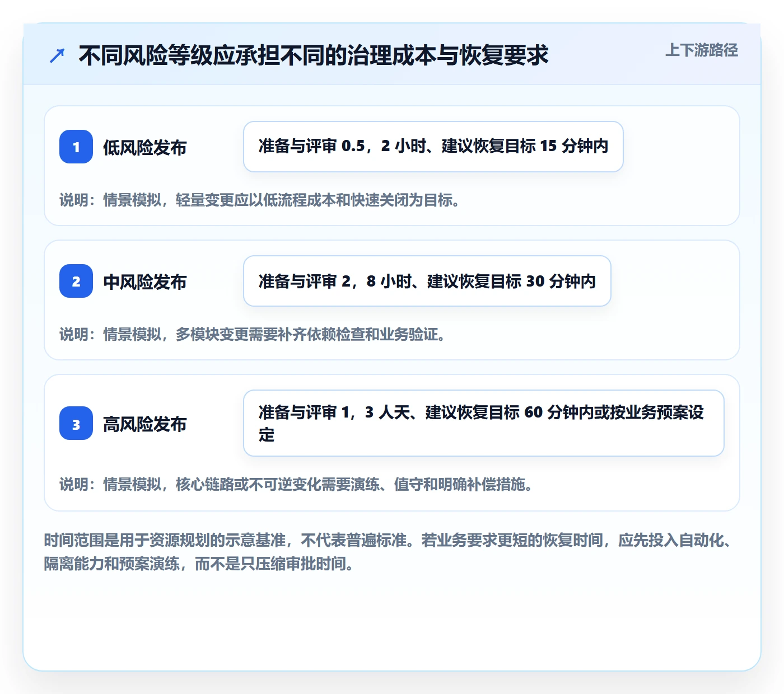Click the note about 多模块变更需要补齐依赖检查
The width and height of the screenshot is (784, 694).
[x=253, y=334]
